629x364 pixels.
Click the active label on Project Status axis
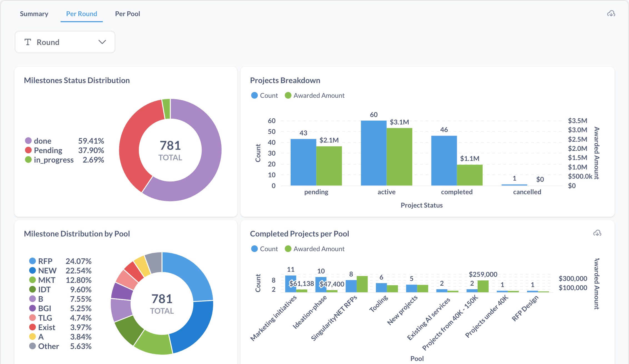[x=386, y=192]
